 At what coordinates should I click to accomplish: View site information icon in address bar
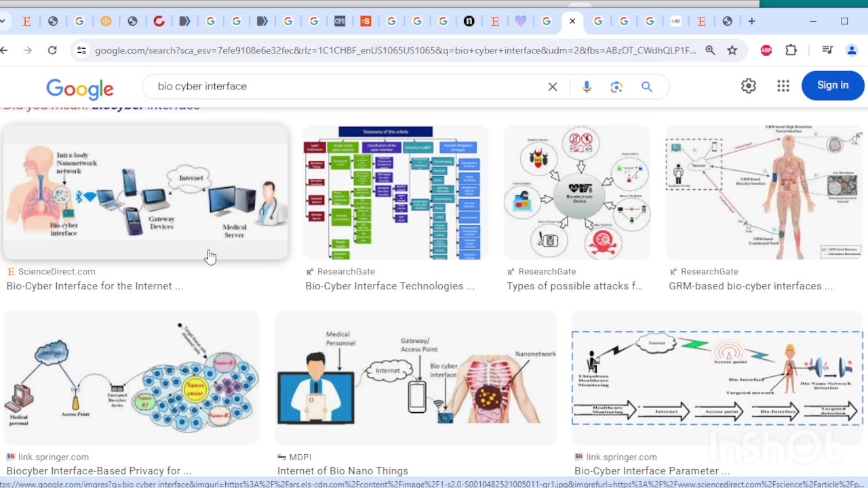[81, 50]
